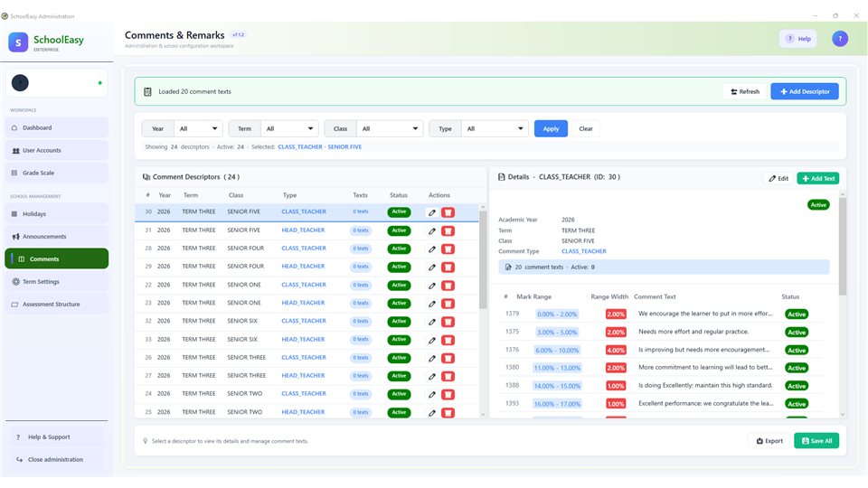
Task: Edit descriptor 30 Senior Five class teacher
Action: pyautogui.click(x=432, y=212)
